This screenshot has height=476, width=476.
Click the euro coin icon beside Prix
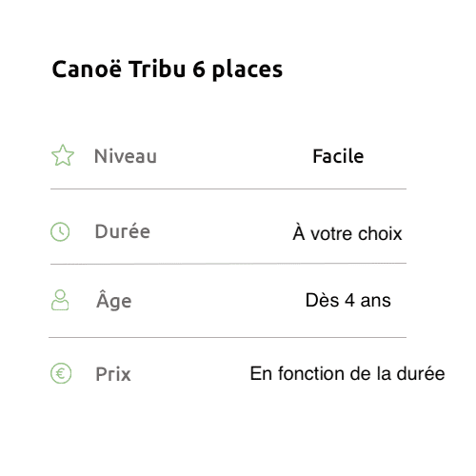(x=61, y=373)
